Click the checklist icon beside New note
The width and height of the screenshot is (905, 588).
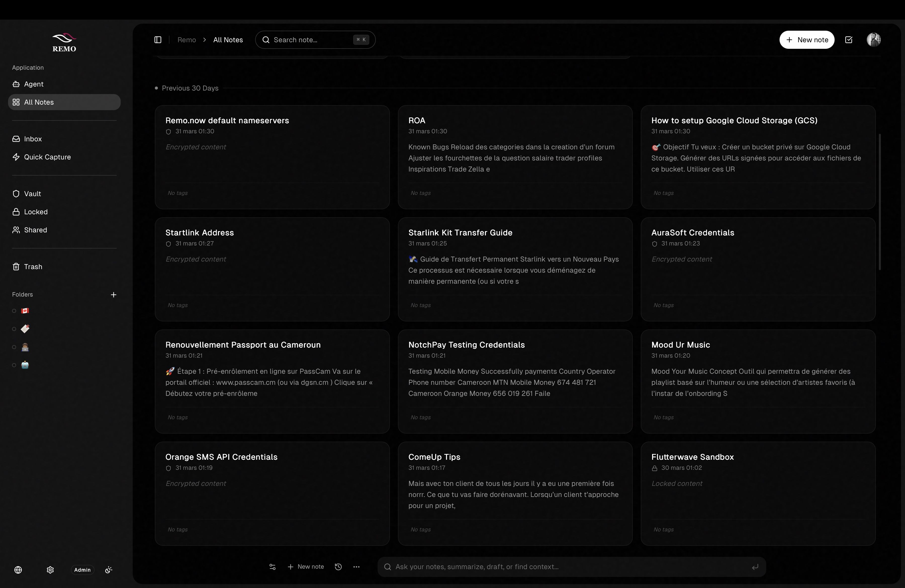849,40
